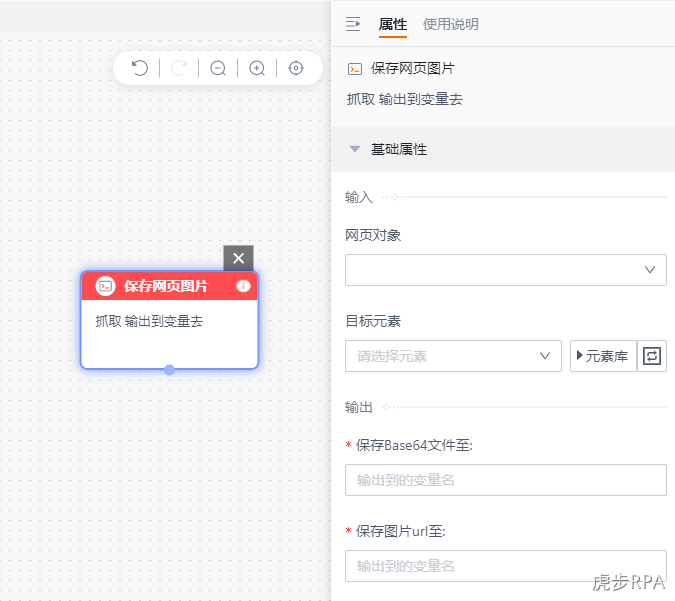This screenshot has width=675, height=601.
Task: Click the 保存图片url至: label
Action: tap(400, 531)
